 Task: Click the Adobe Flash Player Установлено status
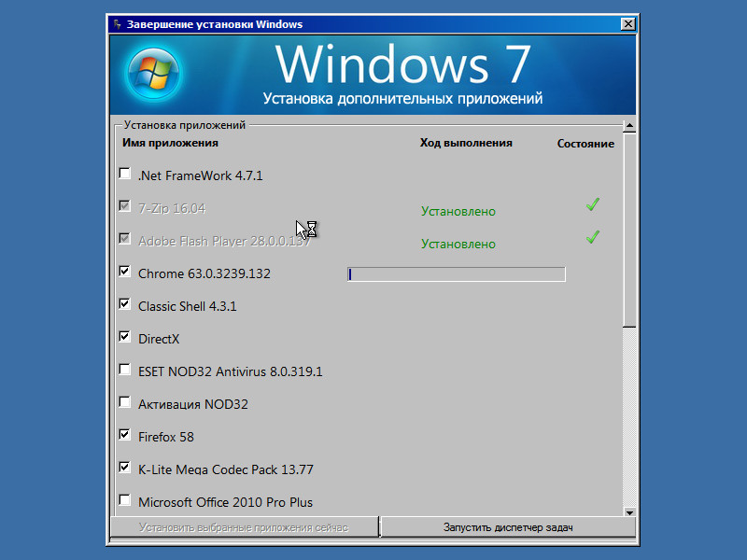point(458,245)
